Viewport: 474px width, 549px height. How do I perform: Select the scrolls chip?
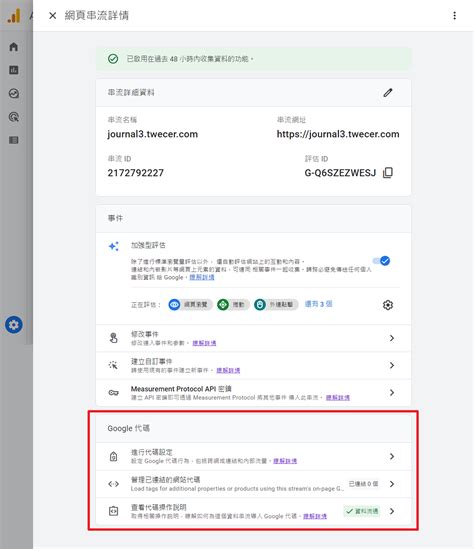click(x=233, y=305)
